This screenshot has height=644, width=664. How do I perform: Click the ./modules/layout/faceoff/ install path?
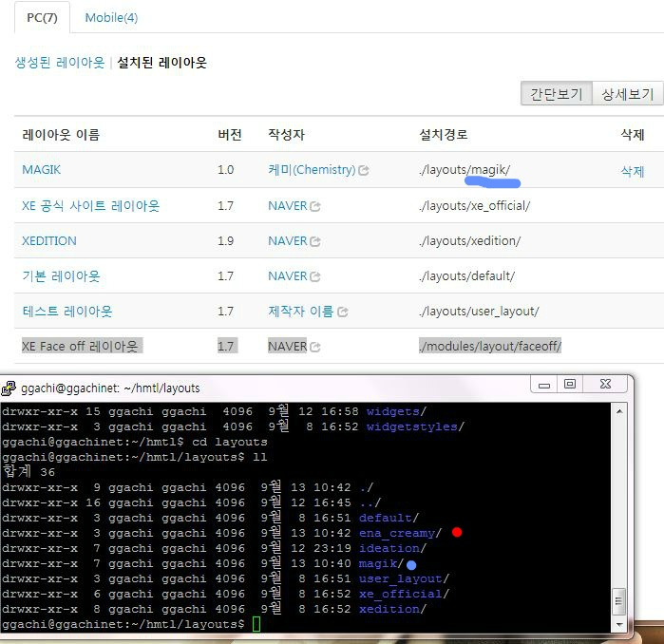coord(490,346)
